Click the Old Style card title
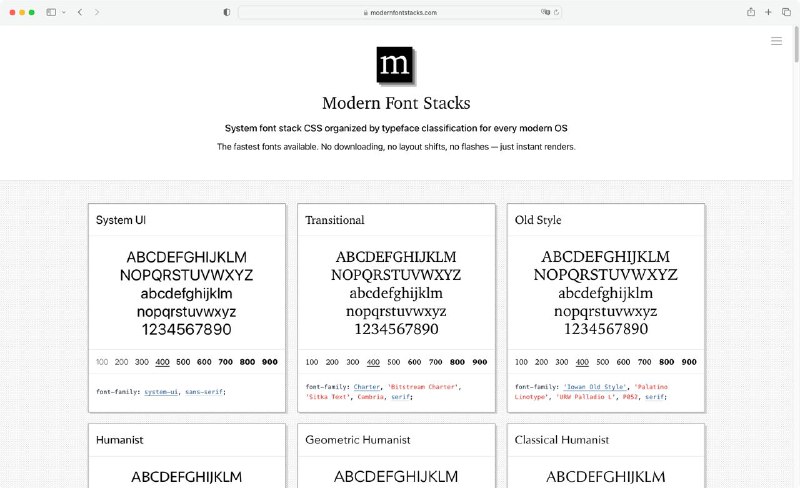This screenshot has width=800, height=488. [x=538, y=220]
